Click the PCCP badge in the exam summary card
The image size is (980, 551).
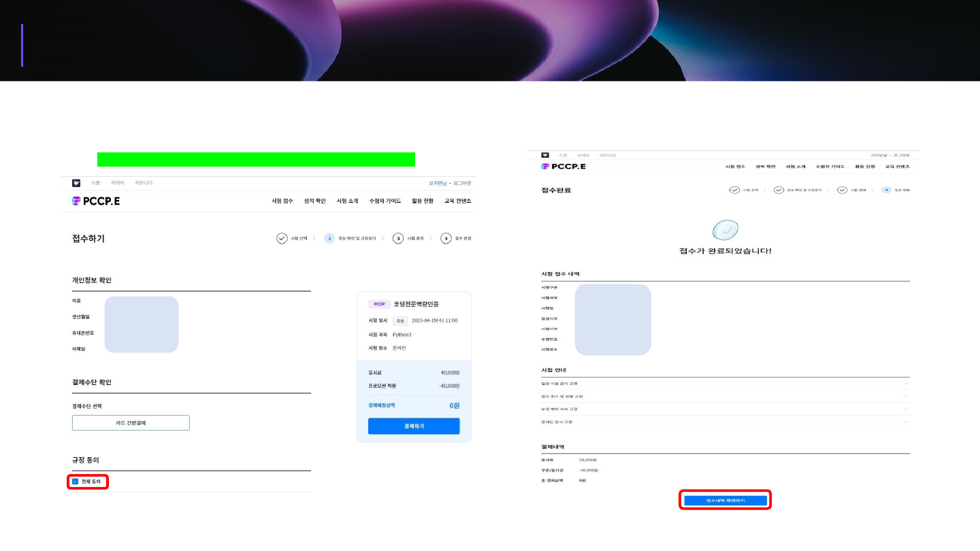(379, 304)
